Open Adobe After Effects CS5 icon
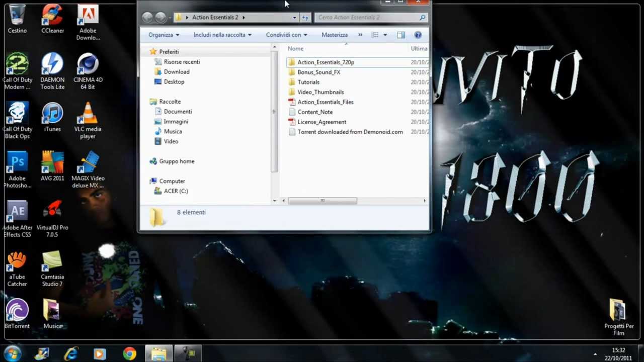The height and width of the screenshot is (362, 644). (17, 219)
